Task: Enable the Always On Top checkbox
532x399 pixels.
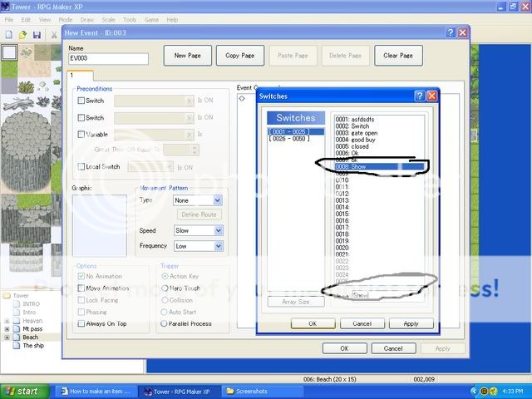Action: click(x=81, y=323)
